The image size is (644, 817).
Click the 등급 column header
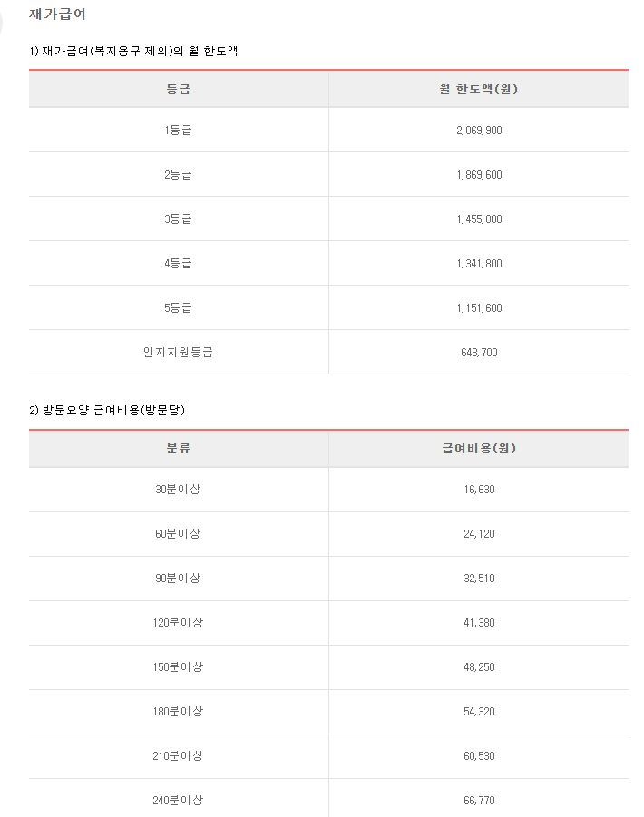coord(178,89)
